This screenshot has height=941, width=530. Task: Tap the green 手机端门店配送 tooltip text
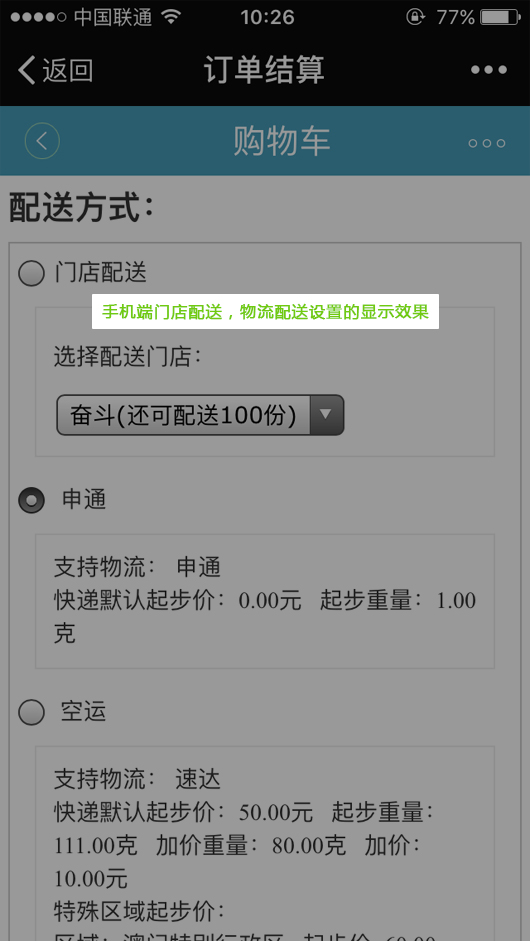tap(265, 311)
